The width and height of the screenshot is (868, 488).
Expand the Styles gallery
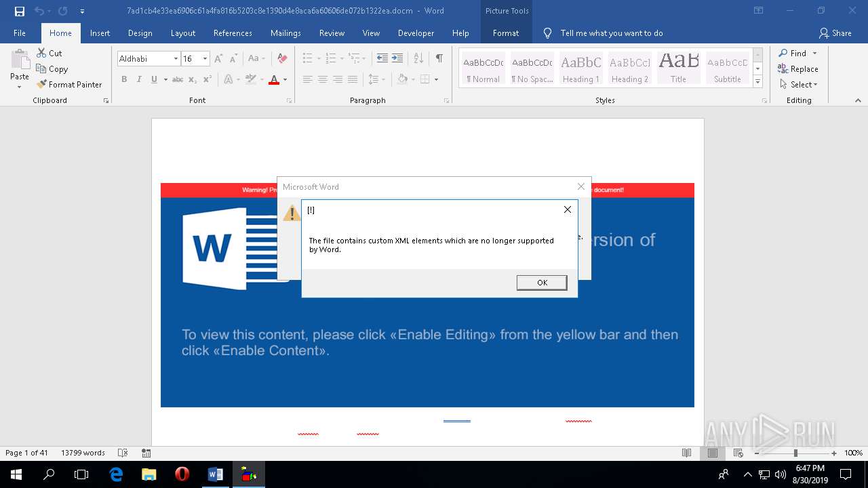758,81
